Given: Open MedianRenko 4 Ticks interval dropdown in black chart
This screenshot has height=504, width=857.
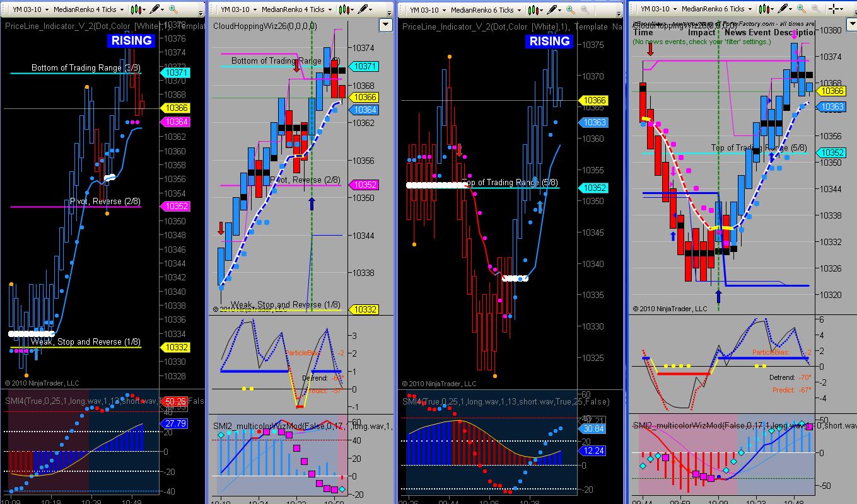Looking at the screenshot, I should pos(90,9).
